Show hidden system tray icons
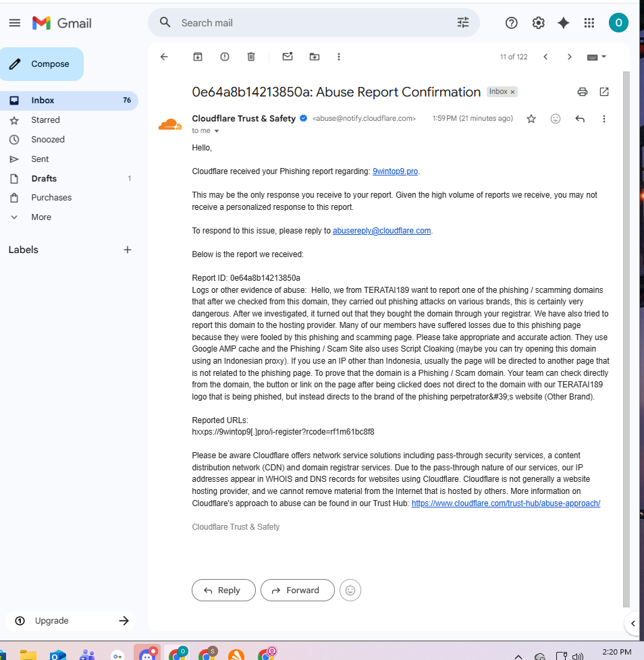644x660 pixels. pos(518,656)
